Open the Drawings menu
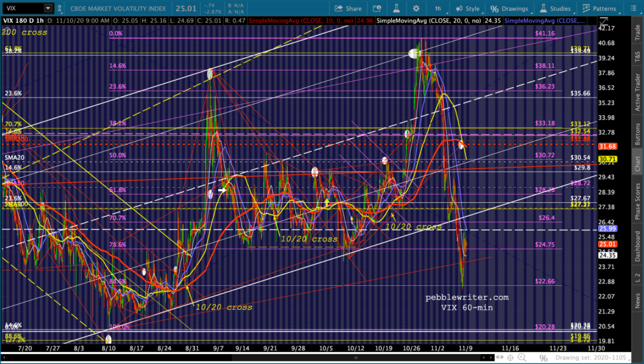Image resolution: width=644 pixels, height=364 pixels. pyautogui.click(x=509, y=8)
